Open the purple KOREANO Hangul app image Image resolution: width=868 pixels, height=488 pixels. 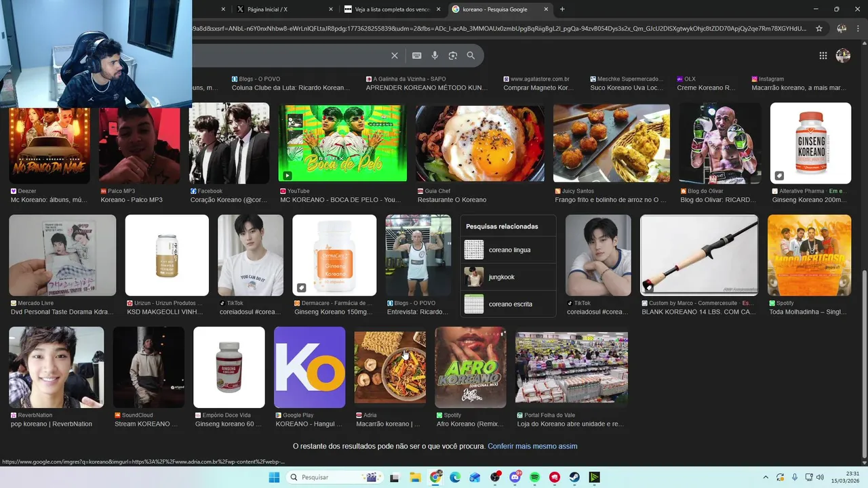pyautogui.click(x=309, y=367)
